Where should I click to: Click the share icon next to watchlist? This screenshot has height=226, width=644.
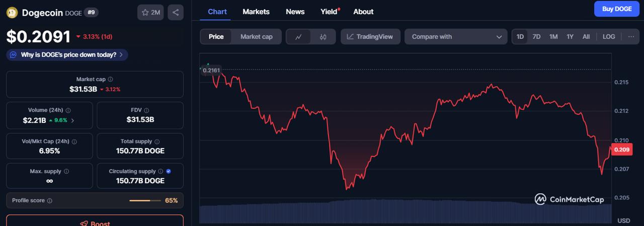coord(175,13)
